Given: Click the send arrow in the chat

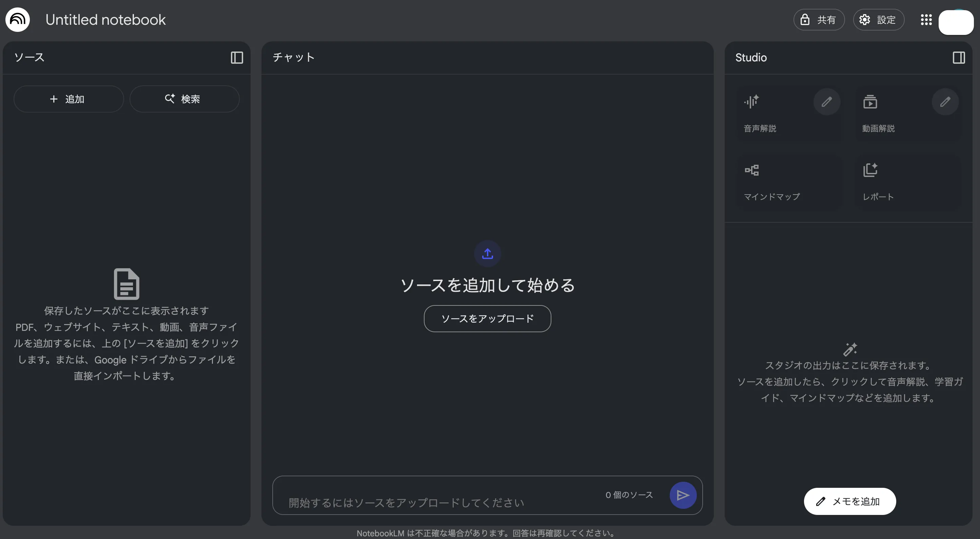Looking at the screenshot, I should (683, 495).
